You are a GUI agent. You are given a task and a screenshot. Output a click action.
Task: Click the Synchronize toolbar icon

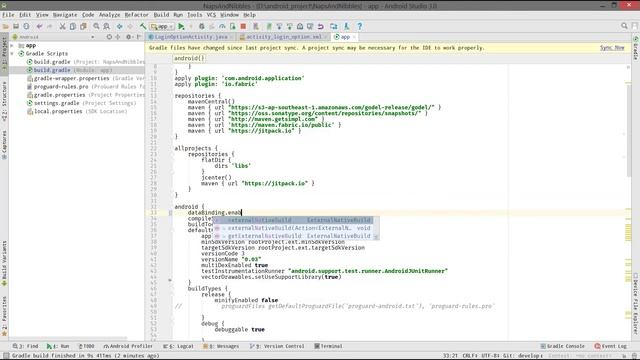26,27
